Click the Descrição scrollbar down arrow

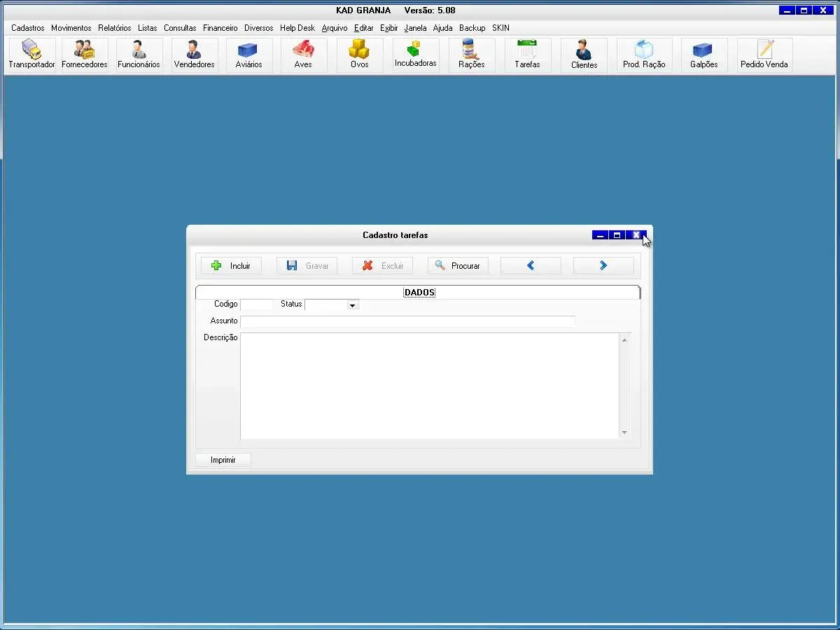tap(624, 433)
